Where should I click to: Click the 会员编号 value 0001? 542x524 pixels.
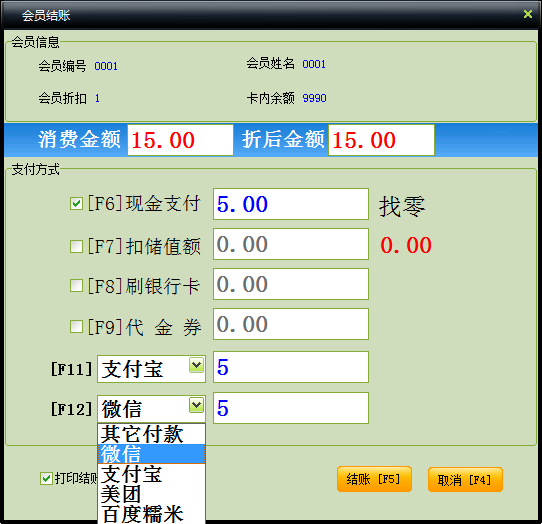point(106,66)
